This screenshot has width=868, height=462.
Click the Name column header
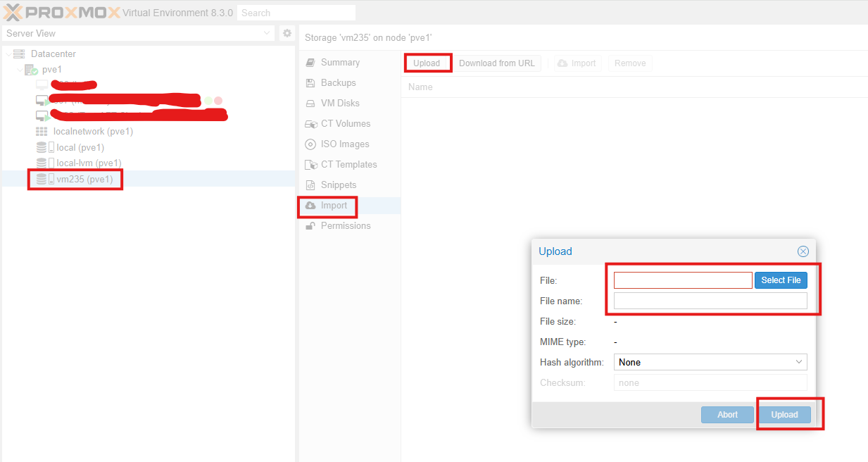[x=420, y=87]
